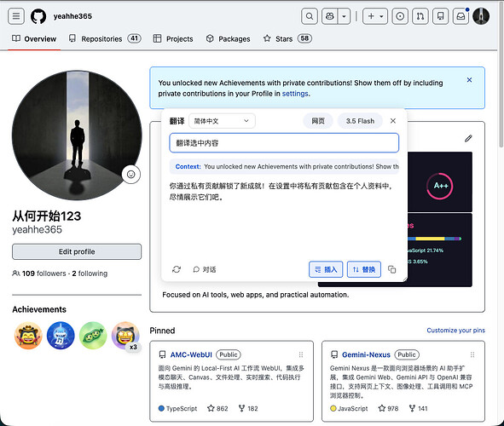Open the 2 following link
The height and width of the screenshot is (426, 504).
[x=90, y=273]
